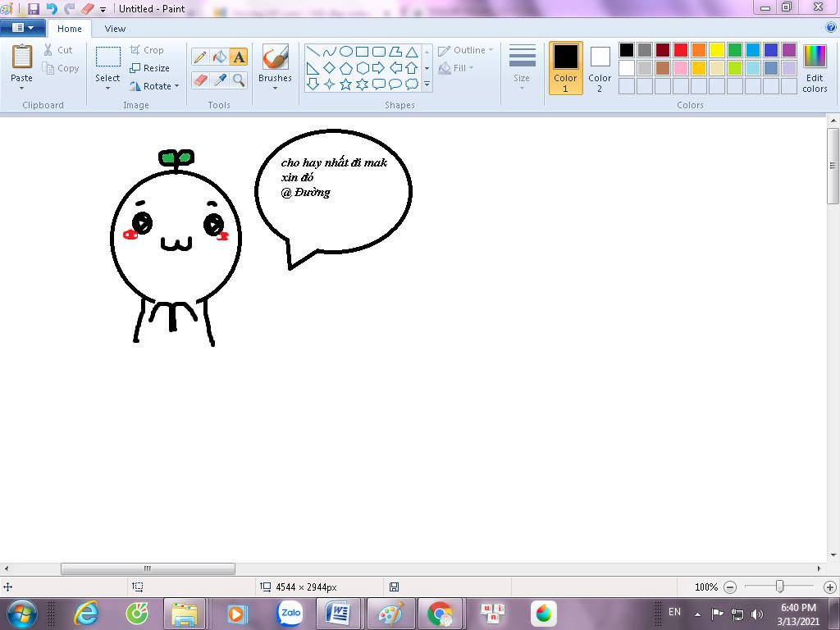Click the Save icon in quick access toolbar
840x630 pixels.
point(33,8)
